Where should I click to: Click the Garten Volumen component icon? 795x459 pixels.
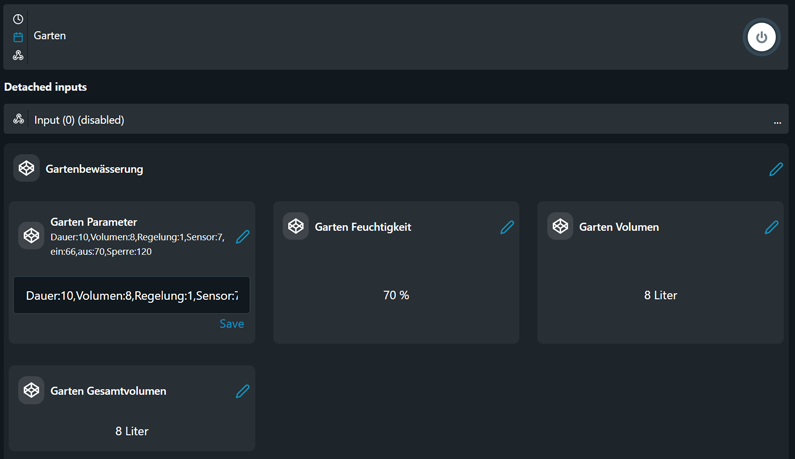coord(560,226)
